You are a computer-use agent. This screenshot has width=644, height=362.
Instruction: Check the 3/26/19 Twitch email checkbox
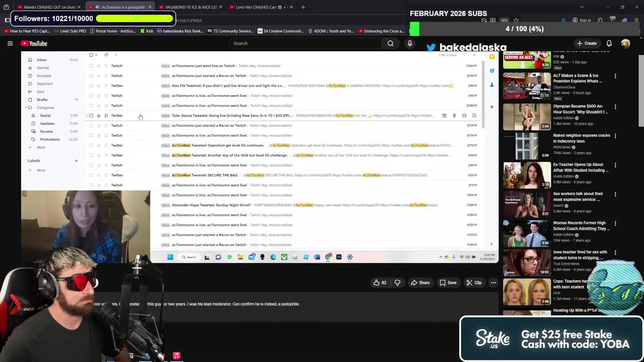point(91,66)
